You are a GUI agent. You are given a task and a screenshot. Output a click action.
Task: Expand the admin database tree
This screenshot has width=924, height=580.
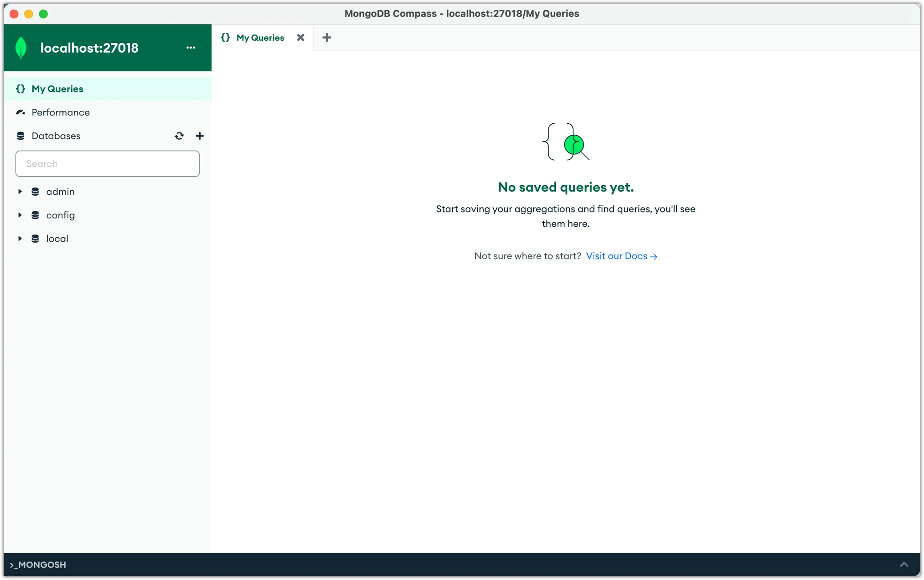[20, 192]
